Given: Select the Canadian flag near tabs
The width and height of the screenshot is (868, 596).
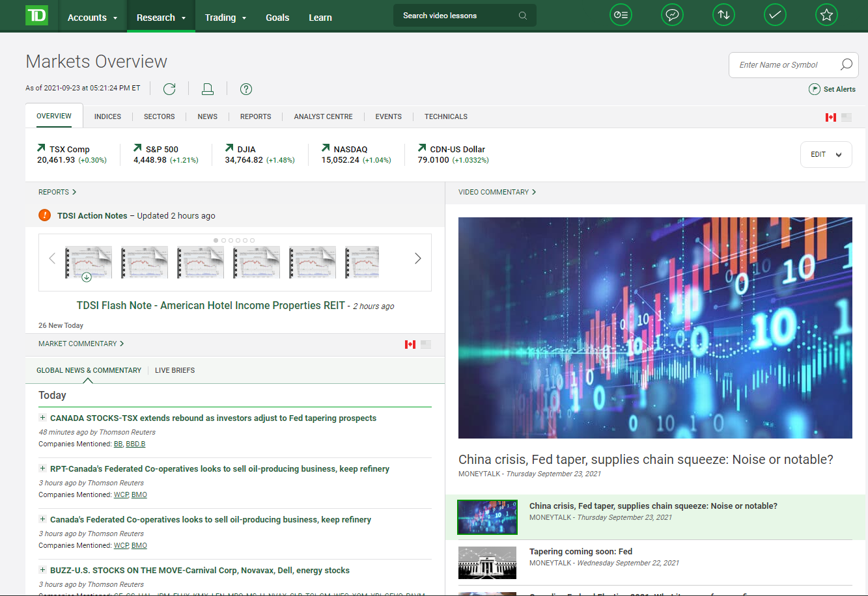Looking at the screenshot, I should click(831, 117).
